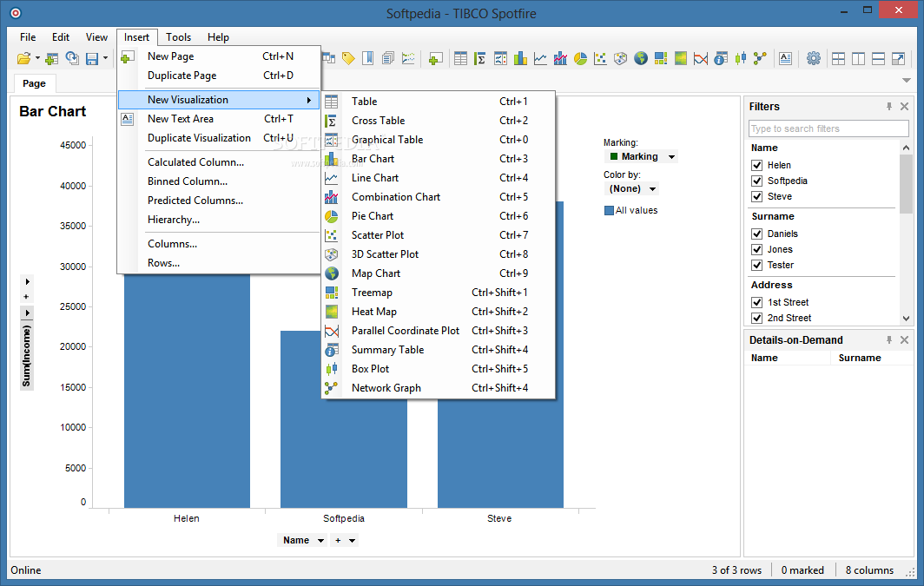Switch to the Page tab
924x586 pixels.
(x=34, y=83)
